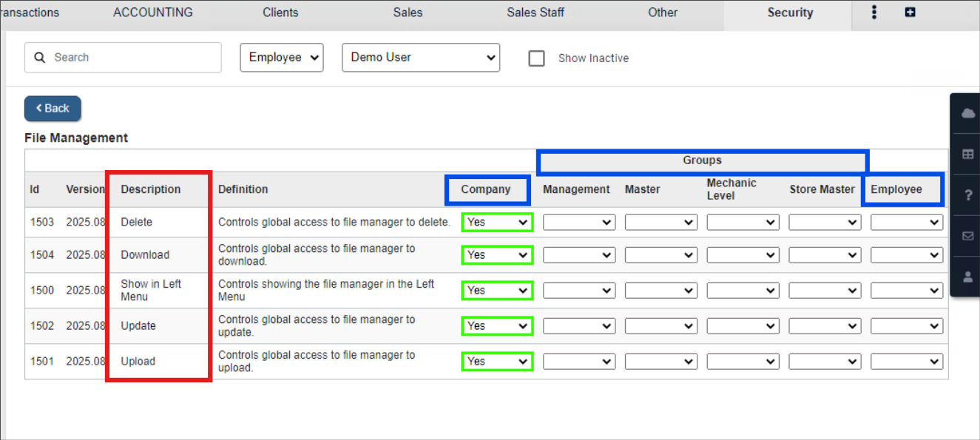980x440 pixels.
Task: Expand the Demo User dropdown
Action: pyautogui.click(x=421, y=58)
